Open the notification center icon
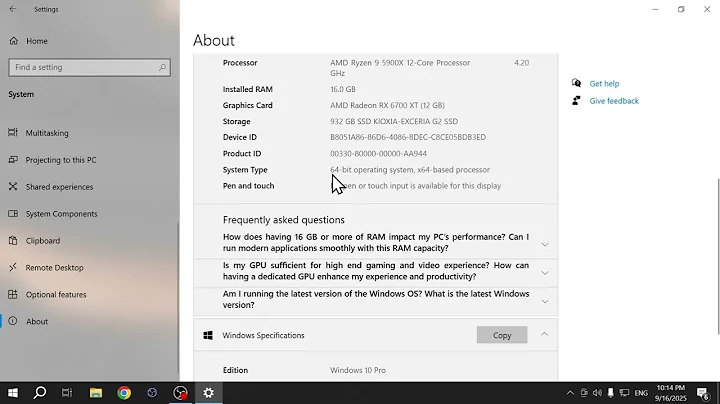Viewport: 720px width, 404px height. [x=703, y=393]
